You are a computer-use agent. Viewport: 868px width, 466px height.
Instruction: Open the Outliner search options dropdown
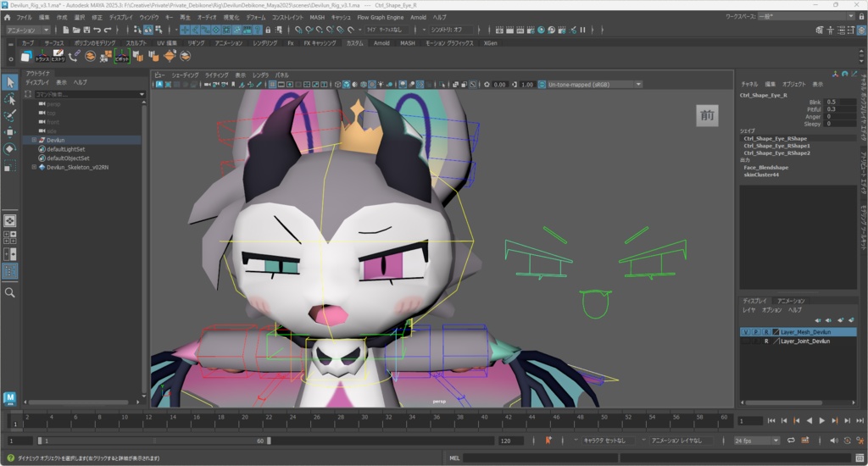142,95
